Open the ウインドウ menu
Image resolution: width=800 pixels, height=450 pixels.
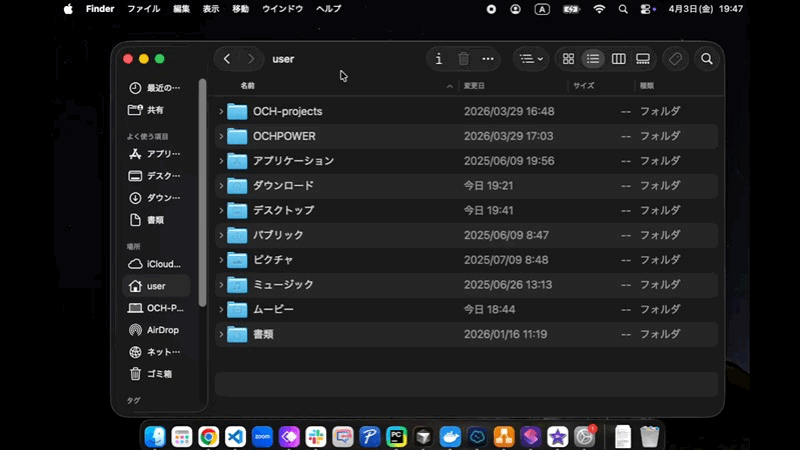[x=282, y=9]
